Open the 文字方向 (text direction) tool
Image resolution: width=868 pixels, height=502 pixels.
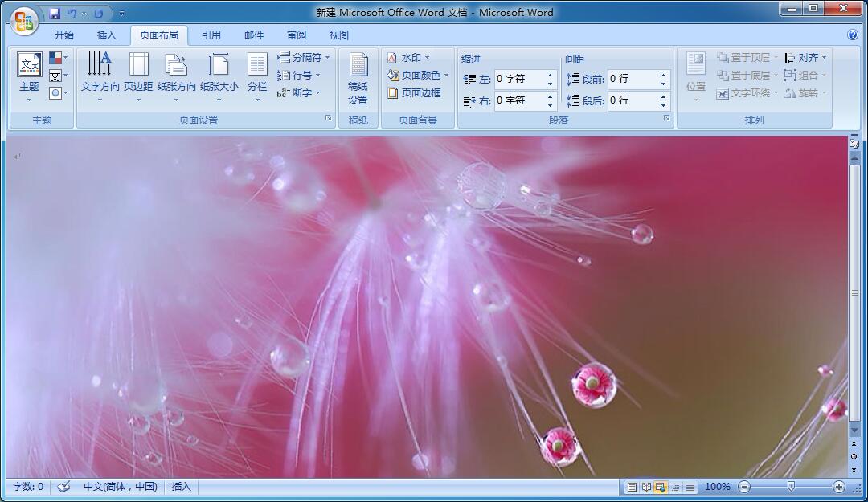100,76
